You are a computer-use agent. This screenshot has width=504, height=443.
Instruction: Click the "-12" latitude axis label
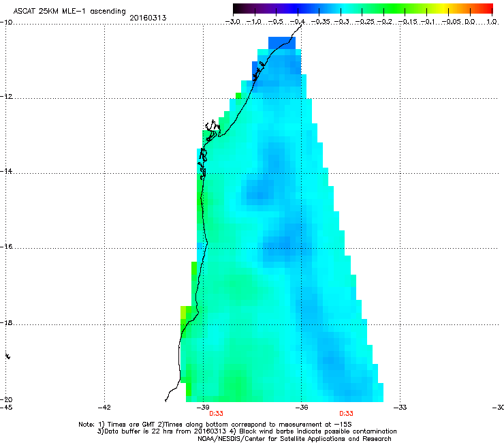(6, 96)
